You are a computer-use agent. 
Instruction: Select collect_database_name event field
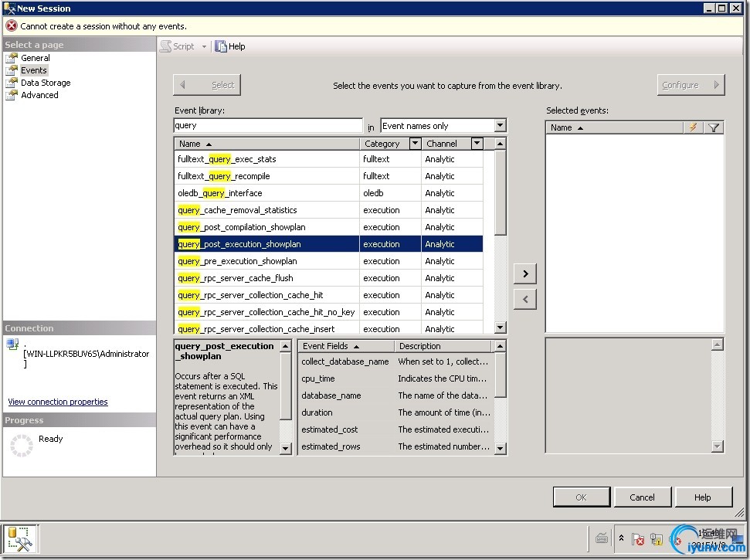(x=344, y=361)
